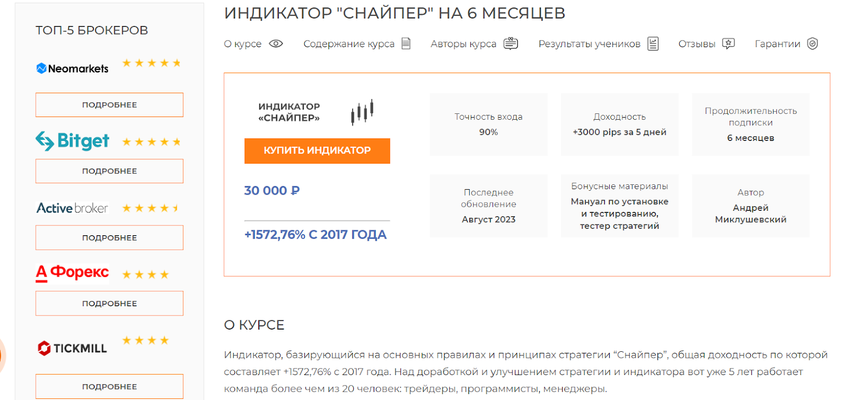Click the document icon beside 'Содержание курса'
This screenshot has height=400, width=868.
[x=406, y=44]
